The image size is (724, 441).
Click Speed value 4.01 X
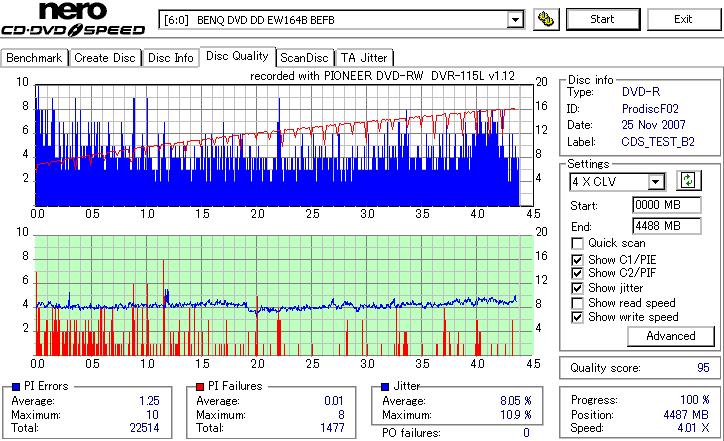(x=694, y=428)
